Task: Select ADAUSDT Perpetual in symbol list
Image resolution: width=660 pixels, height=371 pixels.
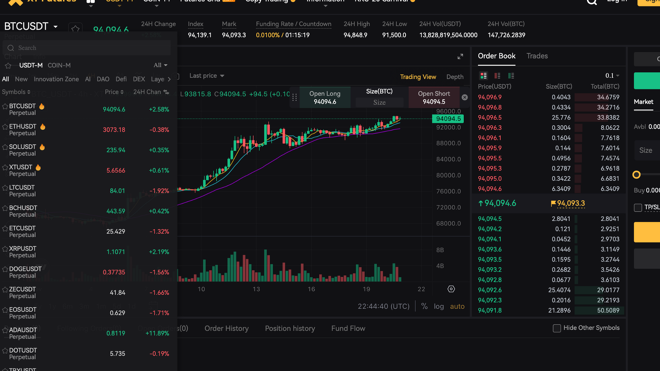Action: pos(88,333)
